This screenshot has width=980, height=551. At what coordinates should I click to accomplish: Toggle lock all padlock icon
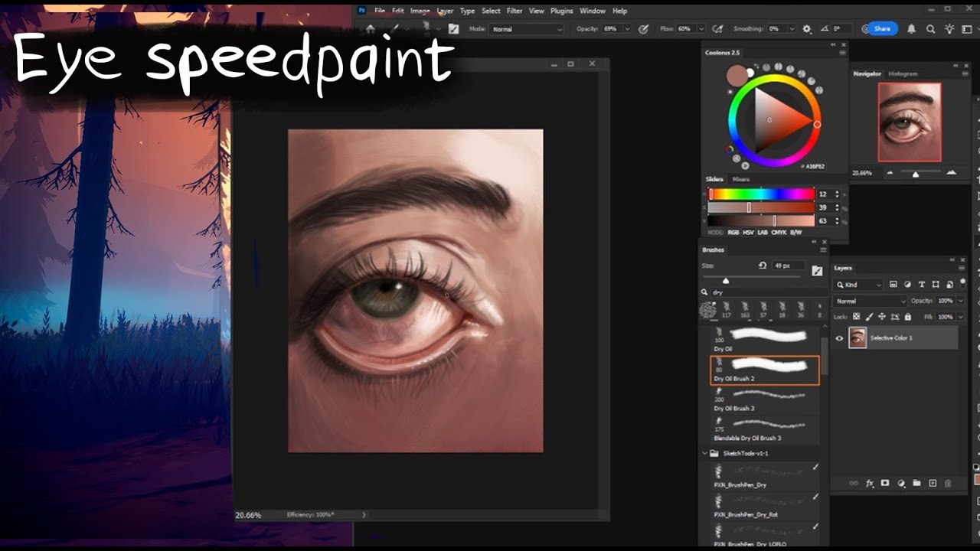point(908,317)
